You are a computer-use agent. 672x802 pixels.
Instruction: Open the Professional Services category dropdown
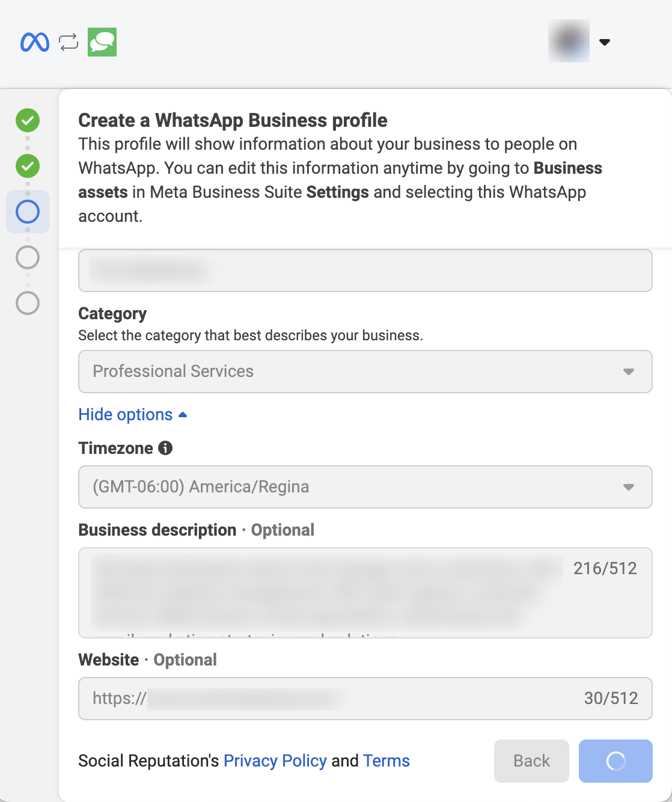click(x=365, y=372)
